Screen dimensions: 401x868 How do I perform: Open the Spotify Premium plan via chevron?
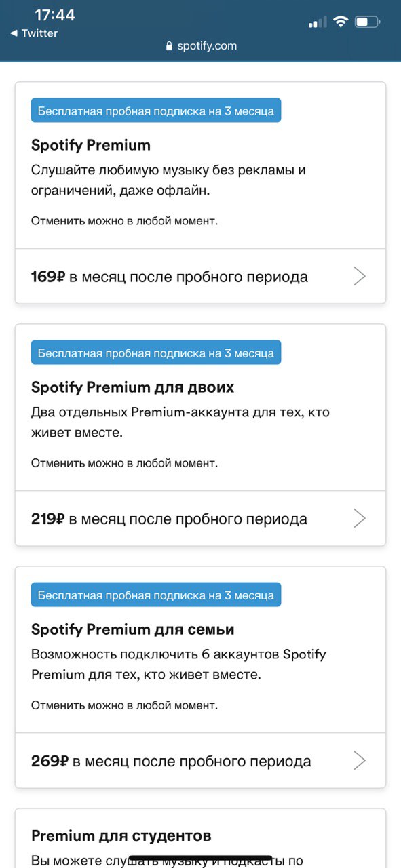coord(360,276)
